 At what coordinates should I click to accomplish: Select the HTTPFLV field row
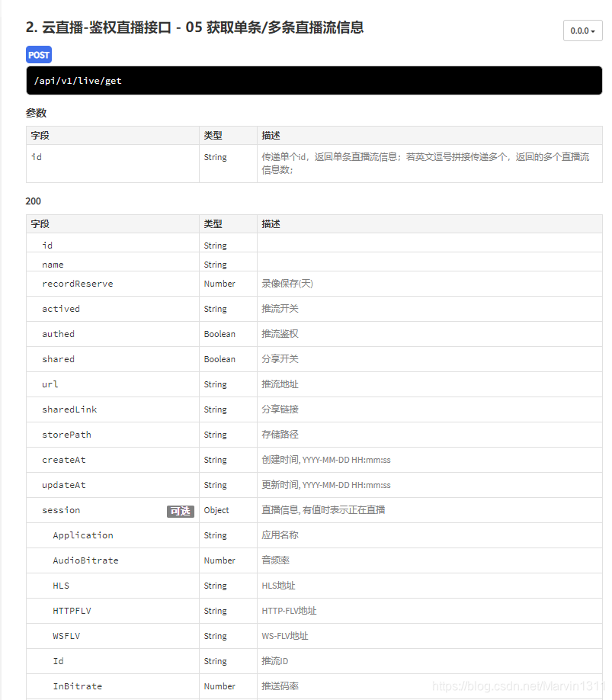click(x=70, y=611)
